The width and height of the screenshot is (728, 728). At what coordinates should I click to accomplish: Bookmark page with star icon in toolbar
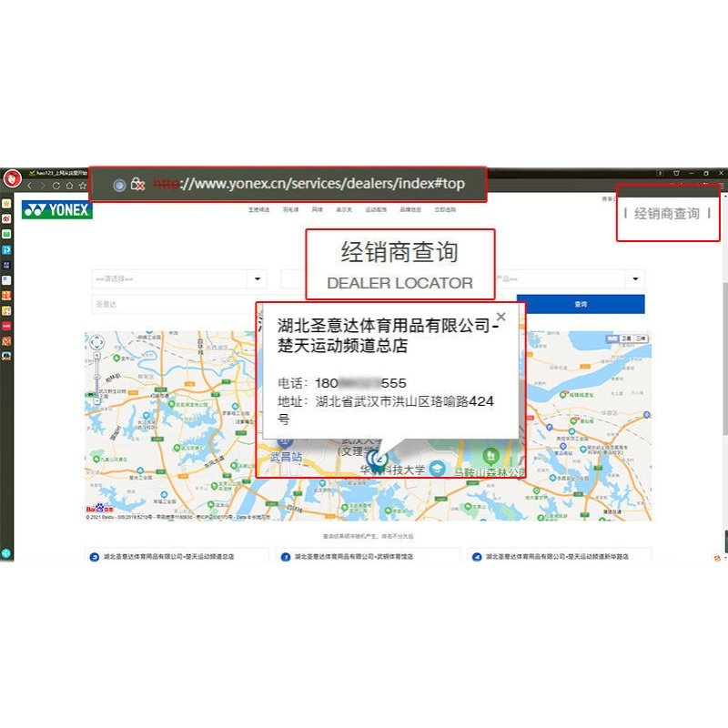[83, 186]
